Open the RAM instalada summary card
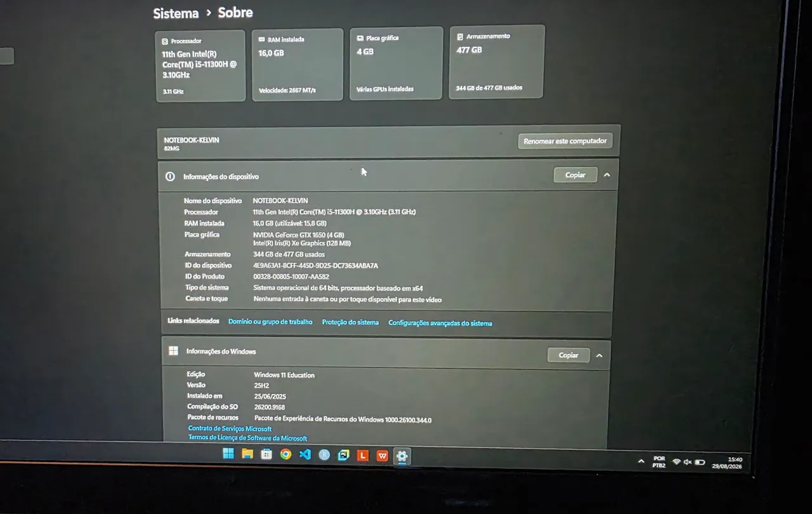This screenshot has height=514, width=812. pos(297,64)
